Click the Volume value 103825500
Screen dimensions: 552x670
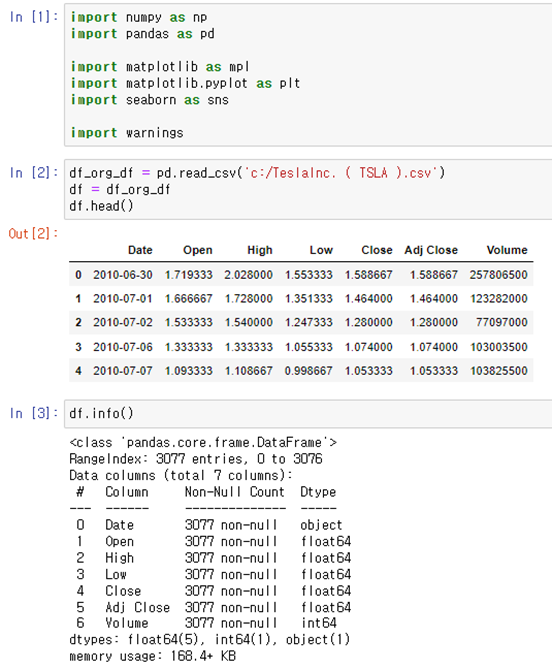point(499,370)
